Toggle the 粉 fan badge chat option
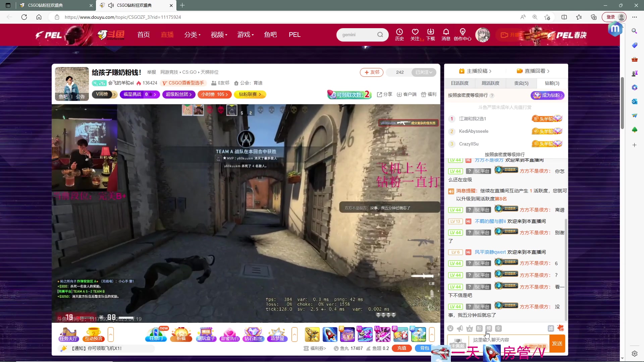The width and height of the screenshot is (644, 362). tap(479, 328)
